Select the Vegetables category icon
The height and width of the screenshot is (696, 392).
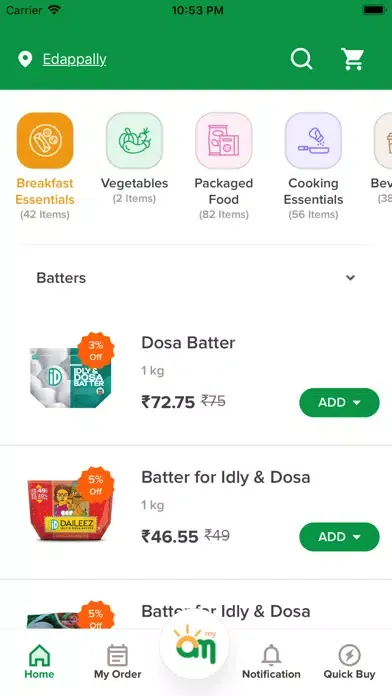point(135,140)
